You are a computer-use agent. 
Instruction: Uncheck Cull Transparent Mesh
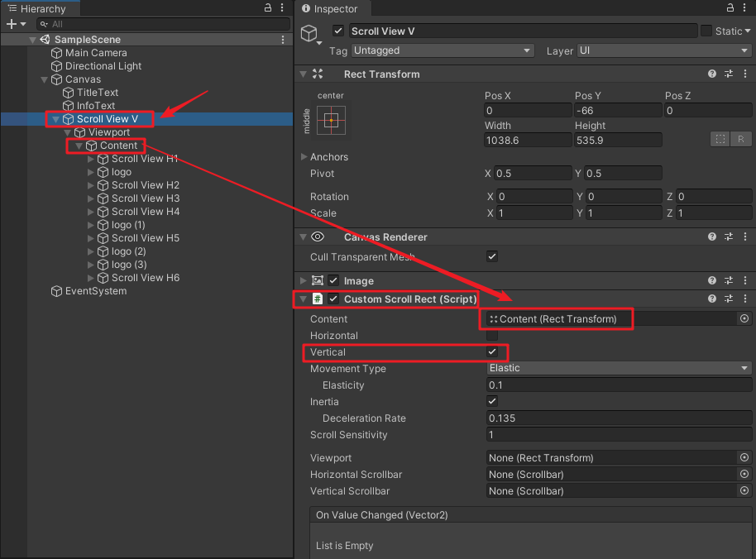(x=491, y=256)
